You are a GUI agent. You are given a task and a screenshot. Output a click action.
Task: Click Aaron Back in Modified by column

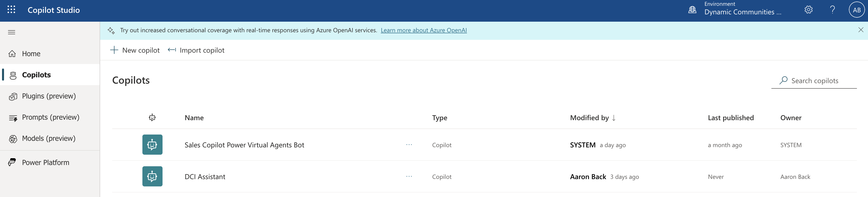coord(588,177)
